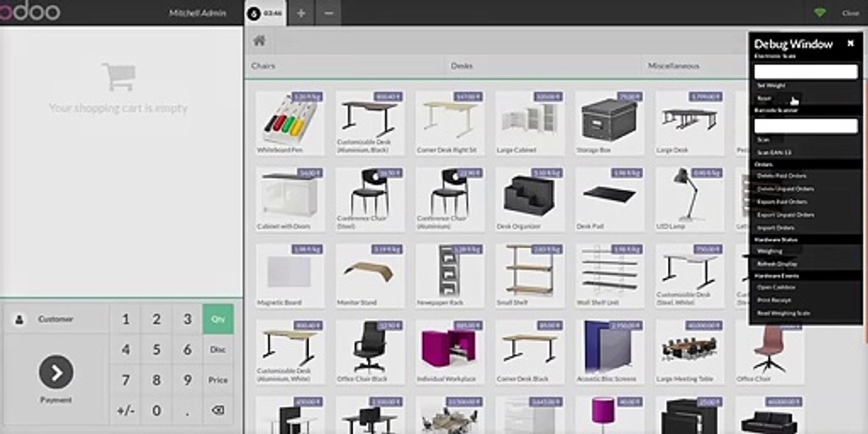The image size is (868, 434).
Task: Click Scan EAN-13 button
Action: click(775, 153)
